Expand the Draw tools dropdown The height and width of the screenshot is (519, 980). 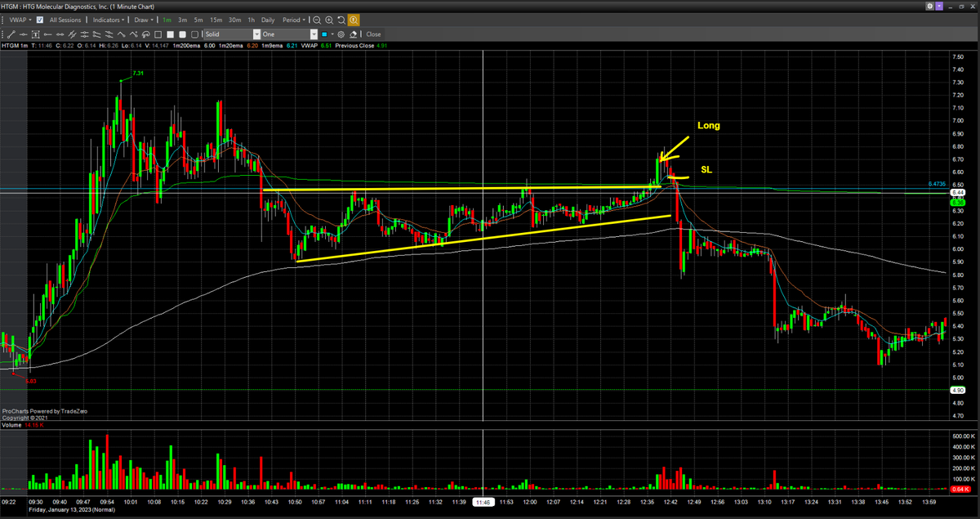(x=145, y=19)
